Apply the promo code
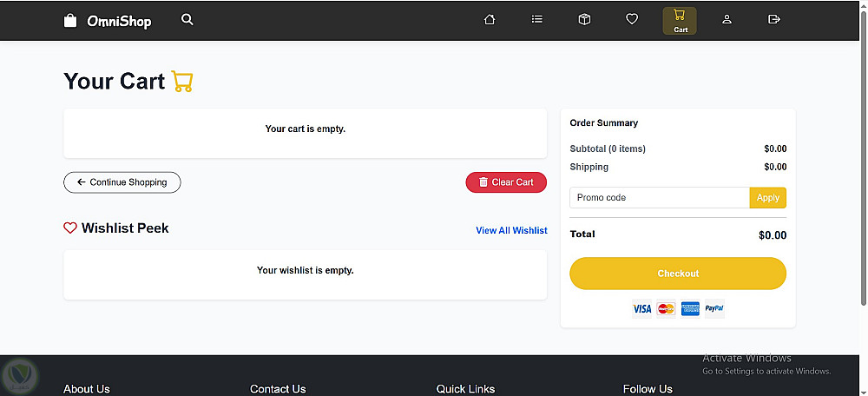The height and width of the screenshot is (396, 868). click(768, 198)
